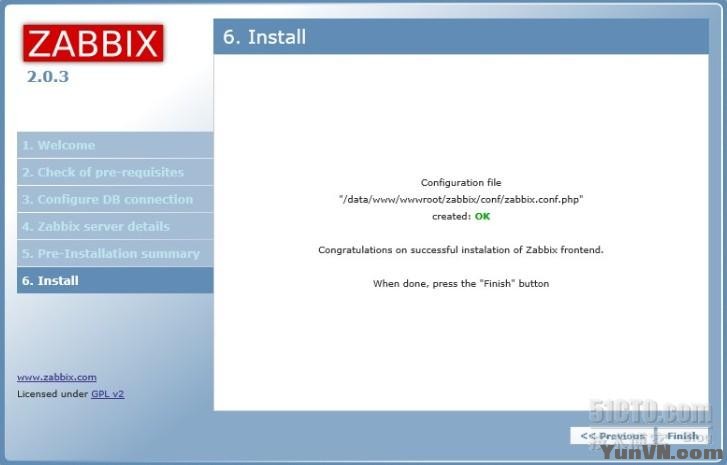Select step 5. Pre-Installation summary
The width and height of the screenshot is (727, 465).
(x=115, y=254)
